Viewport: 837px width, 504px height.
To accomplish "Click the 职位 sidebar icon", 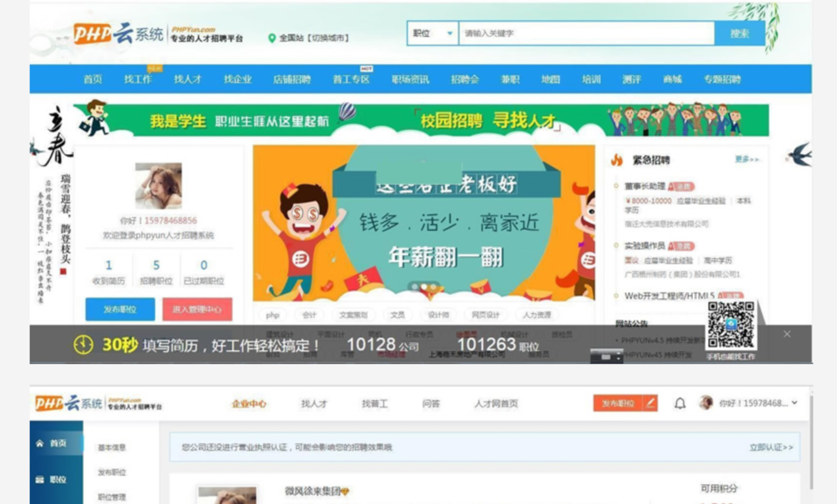I will tap(40, 480).
